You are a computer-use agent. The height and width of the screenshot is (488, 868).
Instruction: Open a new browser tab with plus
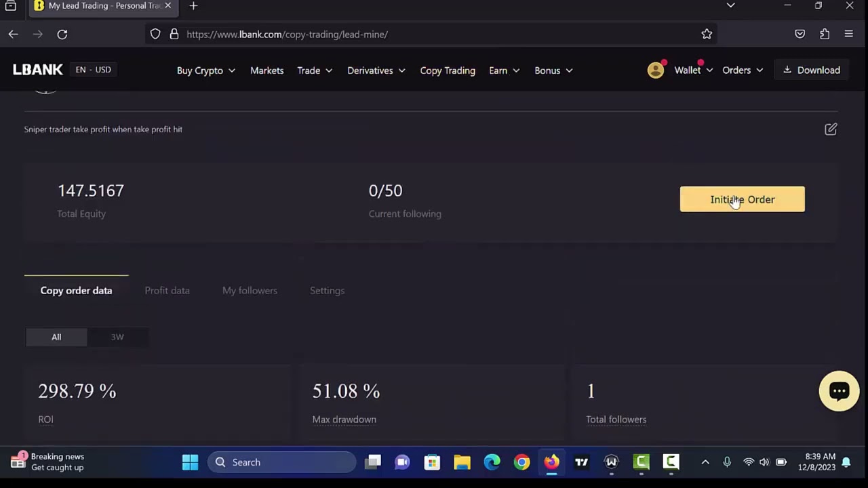point(193,5)
